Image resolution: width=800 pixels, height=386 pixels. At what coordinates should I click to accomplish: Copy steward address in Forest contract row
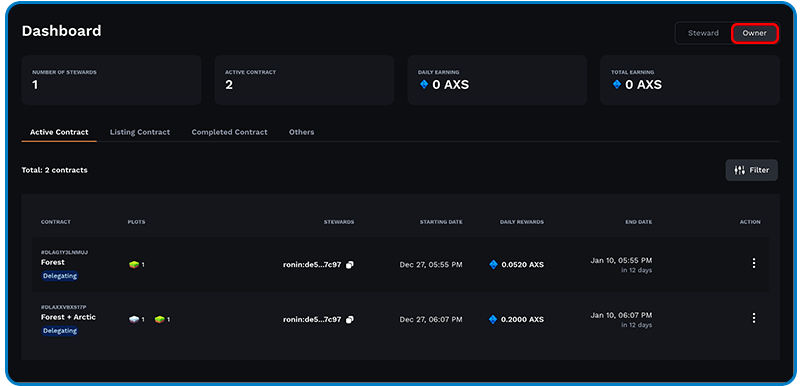coord(349,265)
